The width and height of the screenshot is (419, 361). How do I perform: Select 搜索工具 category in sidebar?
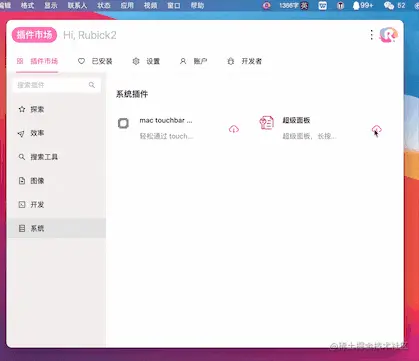coord(56,157)
